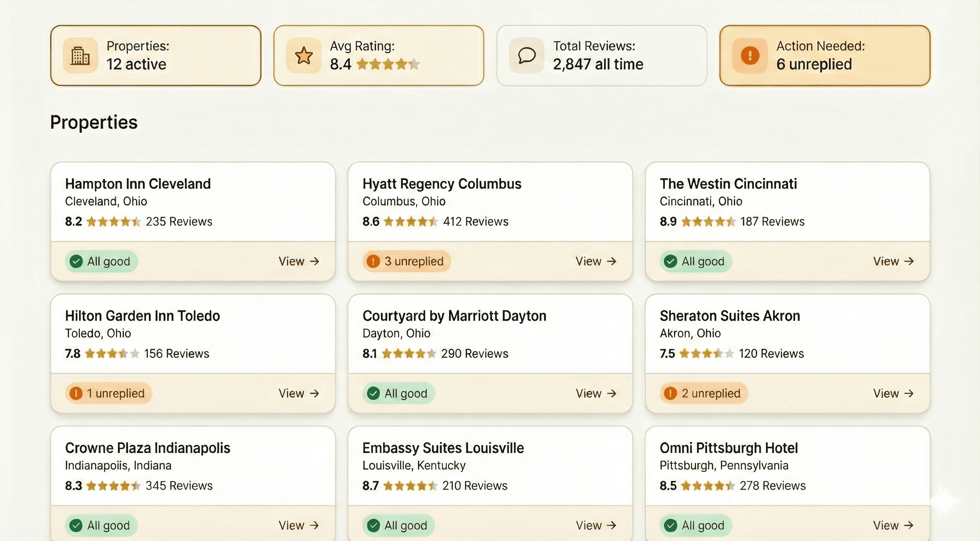Screen dimensions: 980x541
Task: Click the orange alert icon on Hyatt Regency Columbus
Action: pos(373,261)
